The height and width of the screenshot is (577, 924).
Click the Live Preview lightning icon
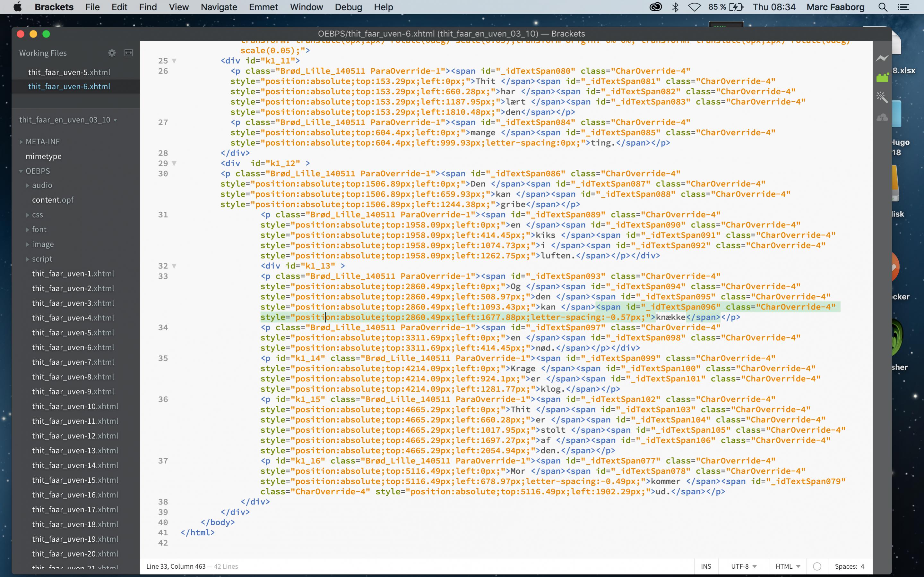(882, 58)
